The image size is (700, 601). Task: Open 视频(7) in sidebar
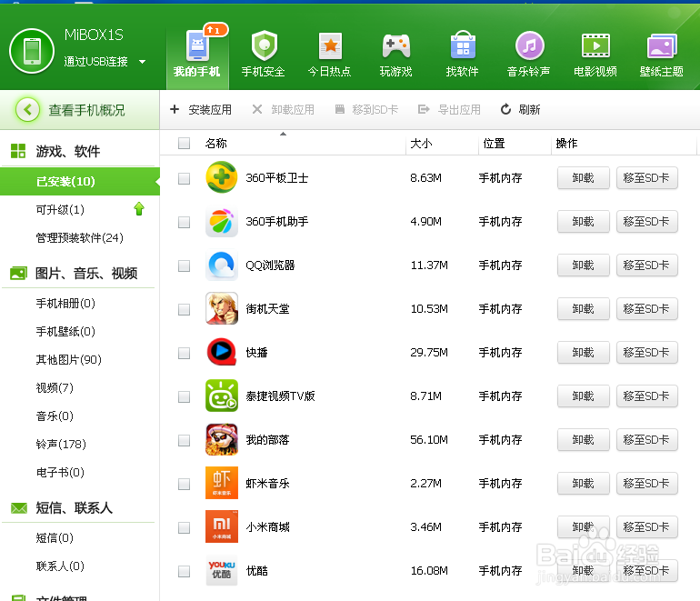[x=55, y=387]
